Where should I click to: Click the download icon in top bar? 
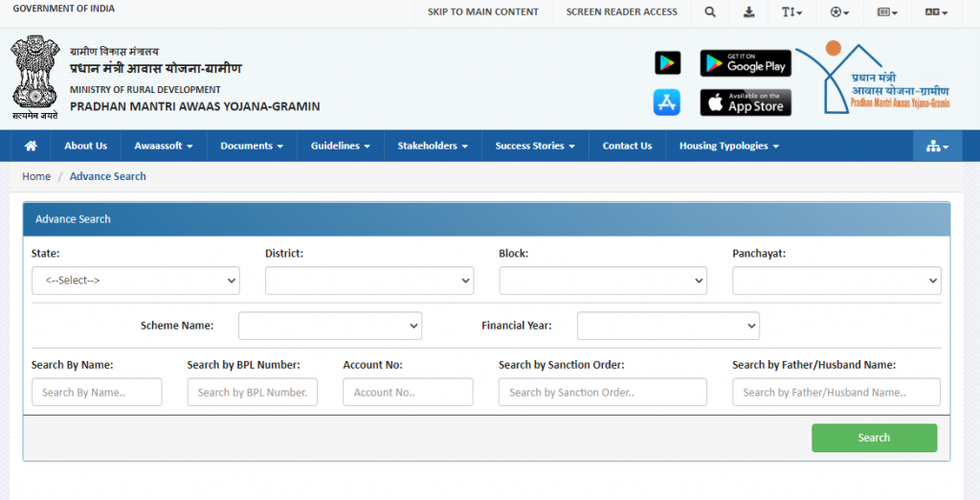pyautogui.click(x=748, y=12)
